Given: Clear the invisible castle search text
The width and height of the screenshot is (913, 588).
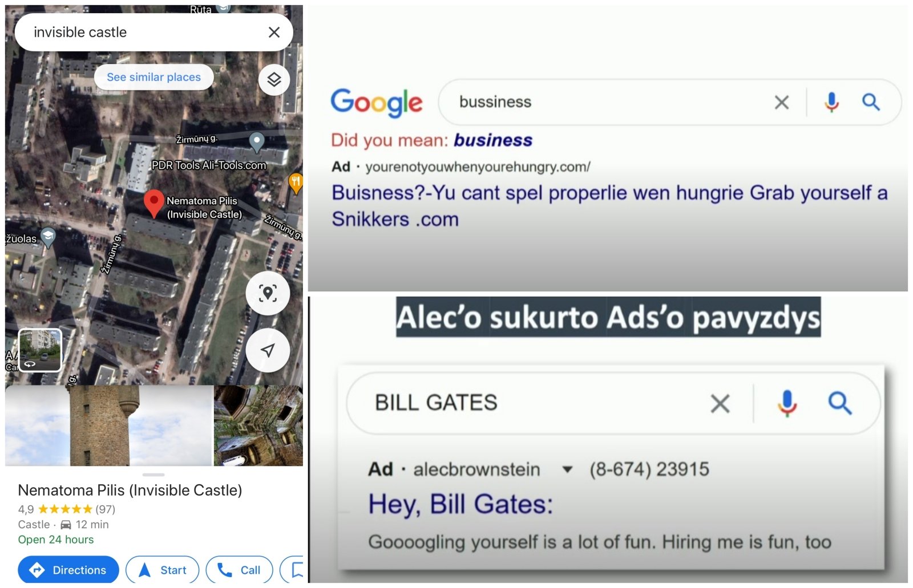Looking at the screenshot, I should point(274,33).
